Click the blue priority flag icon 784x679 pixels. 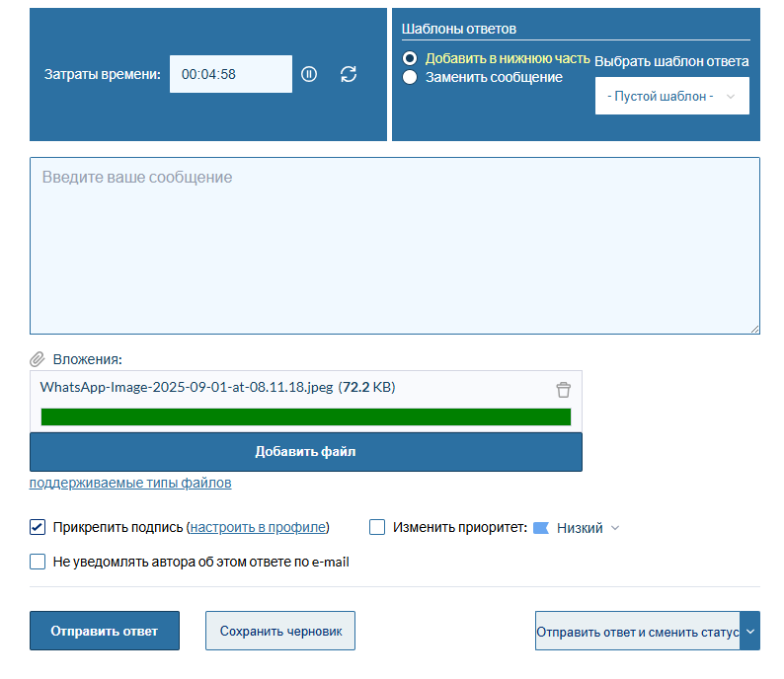tap(540, 528)
